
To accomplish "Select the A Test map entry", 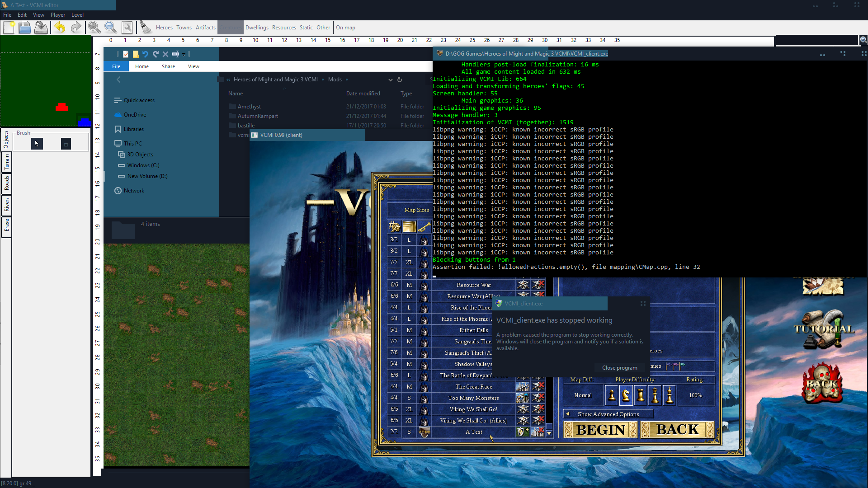I will click(x=473, y=432).
